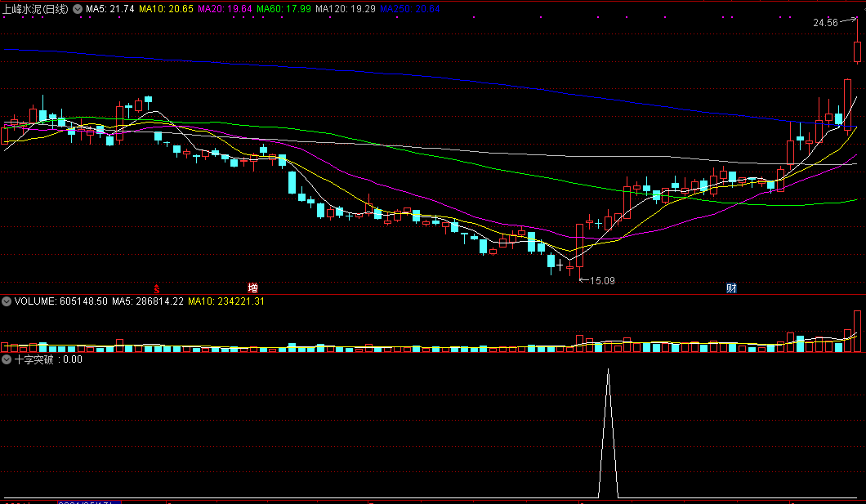866x504 pixels.
Task: Select the MA120: 19.29 label
Action: [x=346, y=9]
